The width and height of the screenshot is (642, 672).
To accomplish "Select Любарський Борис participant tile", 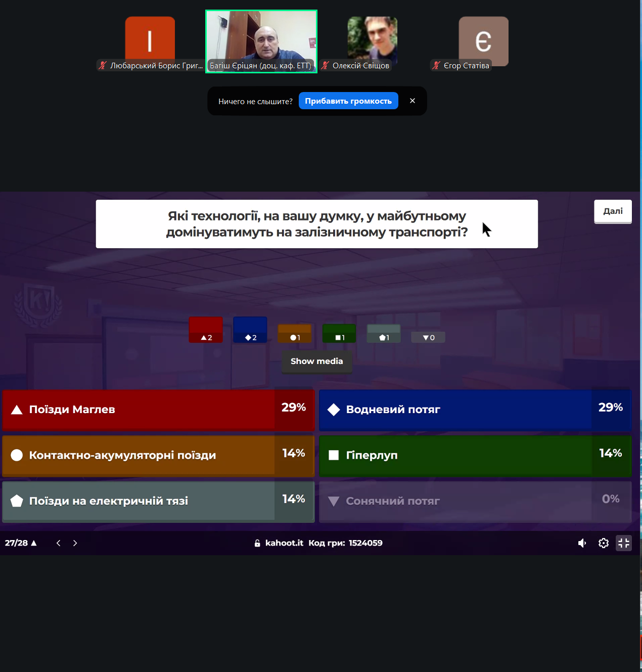I will [x=150, y=41].
